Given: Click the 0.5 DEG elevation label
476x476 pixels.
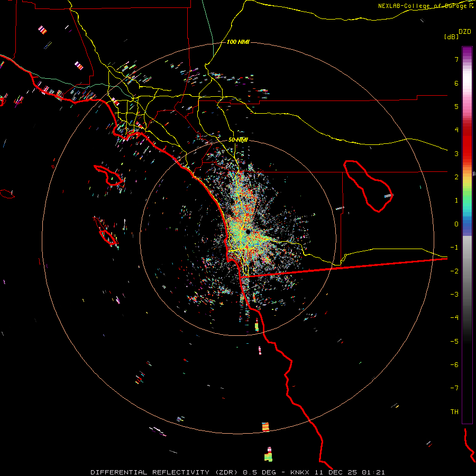Looking at the screenshot, I should point(259,472).
